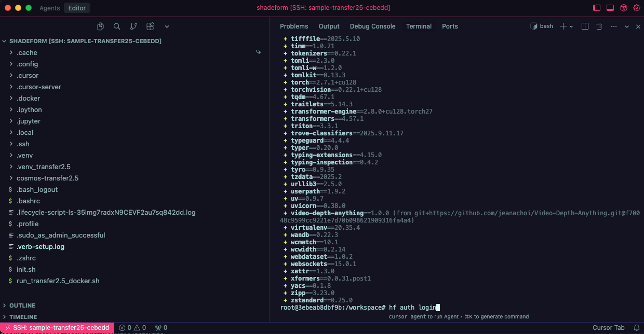This screenshot has width=644, height=334.
Task: Open the Extensions icon in the explorer toolbar
Action: pos(150,26)
